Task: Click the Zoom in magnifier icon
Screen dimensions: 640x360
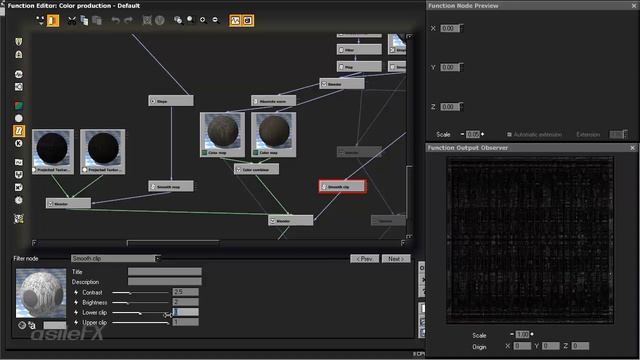Action: click(203, 20)
